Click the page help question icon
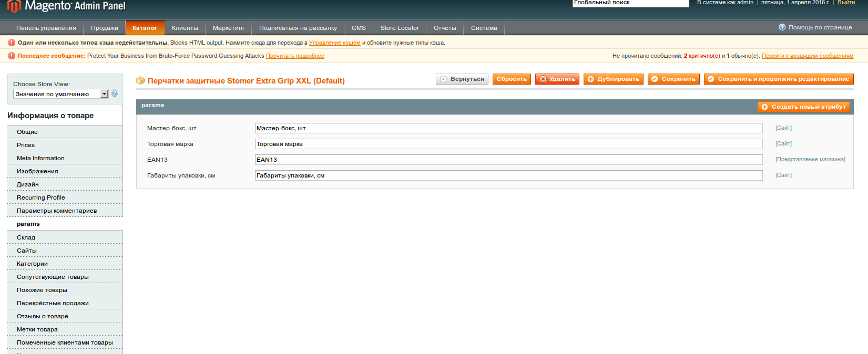 [782, 27]
